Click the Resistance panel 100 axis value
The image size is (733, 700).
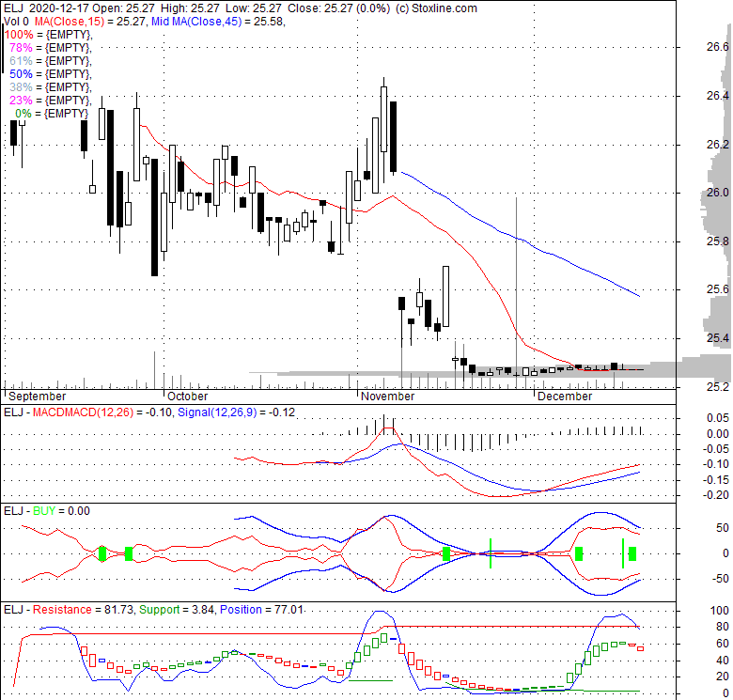tap(720, 611)
